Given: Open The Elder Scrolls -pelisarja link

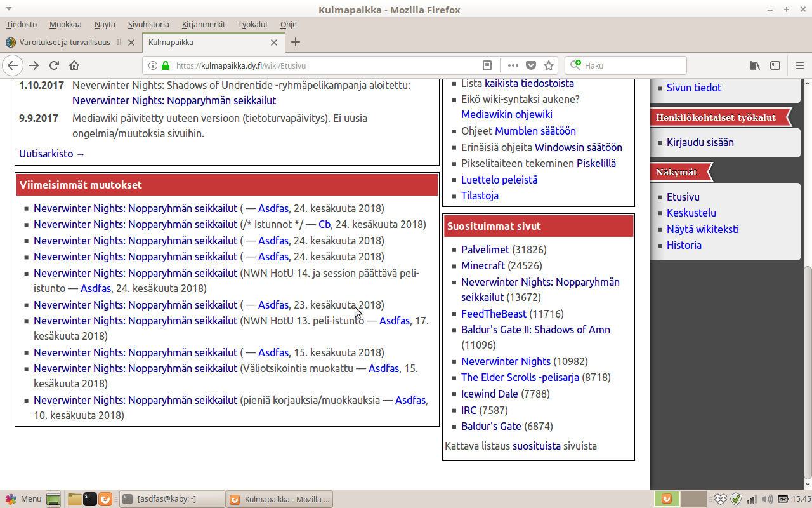Looking at the screenshot, I should pyautogui.click(x=520, y=377).
